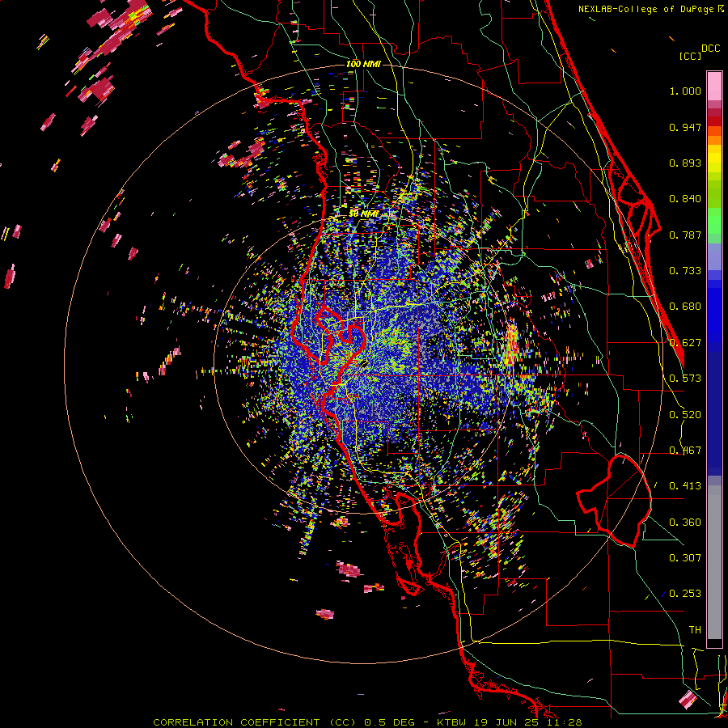This screenshot has height=728, width=728.
Task: Click the NEXLAB-College of DuPage label
Action: [x=650, y=9]
